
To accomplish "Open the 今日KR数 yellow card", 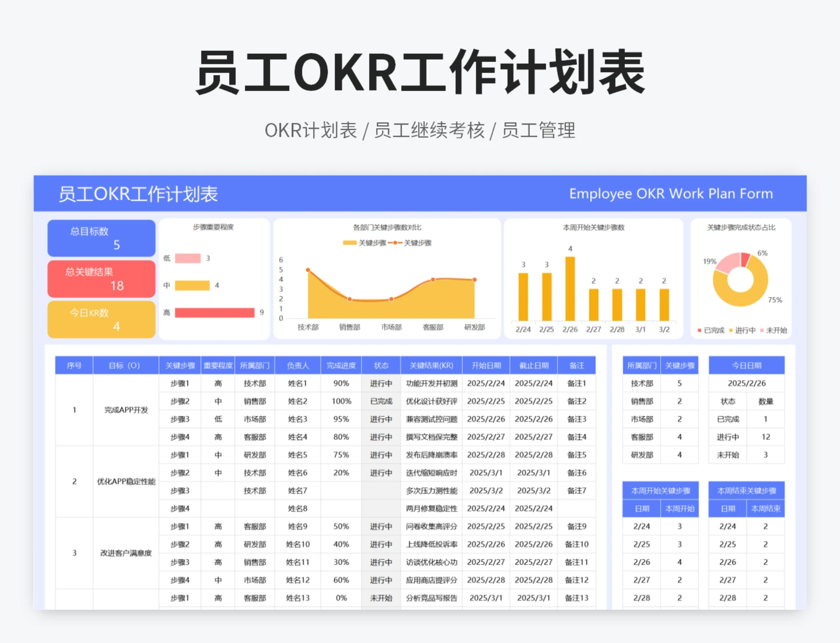I will click(101, 319).
